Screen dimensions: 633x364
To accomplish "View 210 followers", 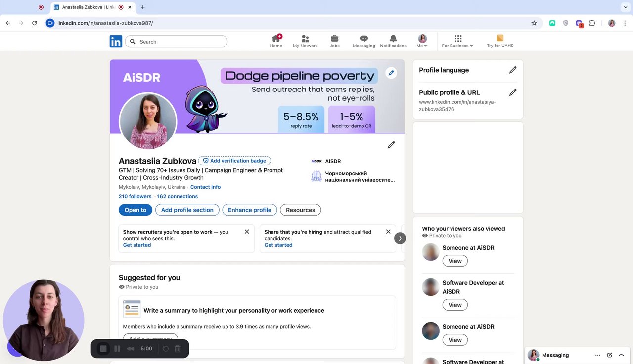I will [135, 196].
